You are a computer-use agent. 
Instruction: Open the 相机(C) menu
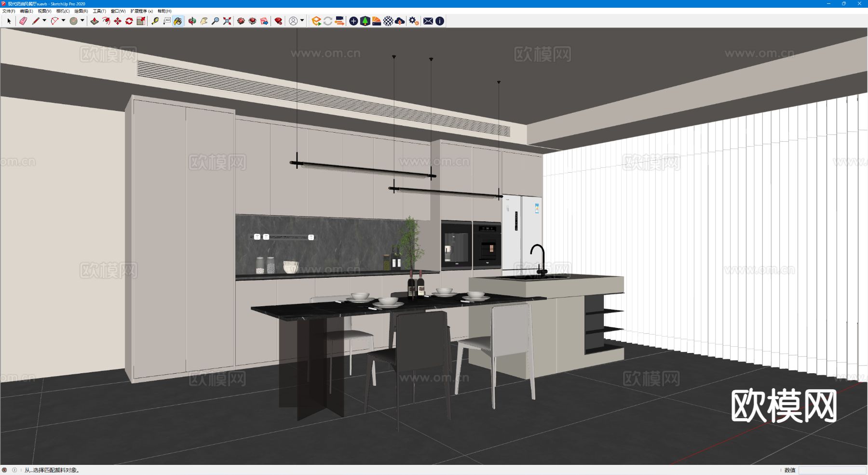pos(63,11)
